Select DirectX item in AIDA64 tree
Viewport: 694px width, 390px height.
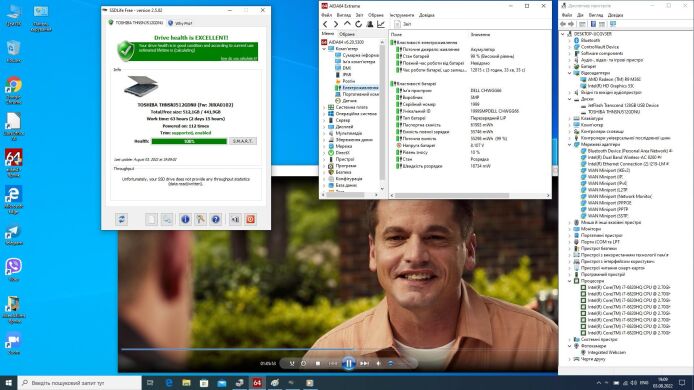coord(342,153)
